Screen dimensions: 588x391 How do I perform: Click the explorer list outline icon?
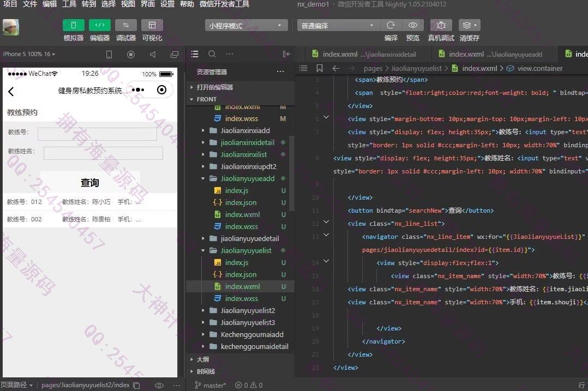point(195,54)
